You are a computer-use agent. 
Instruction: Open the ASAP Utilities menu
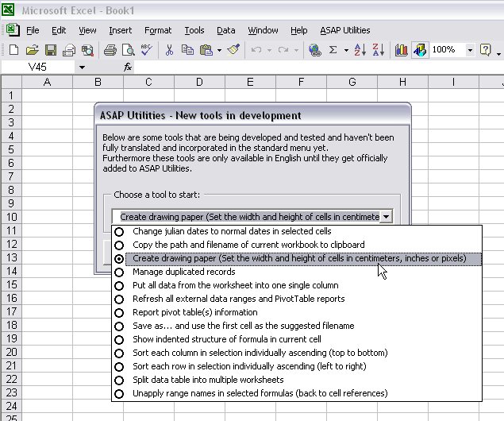coord(345,30)
